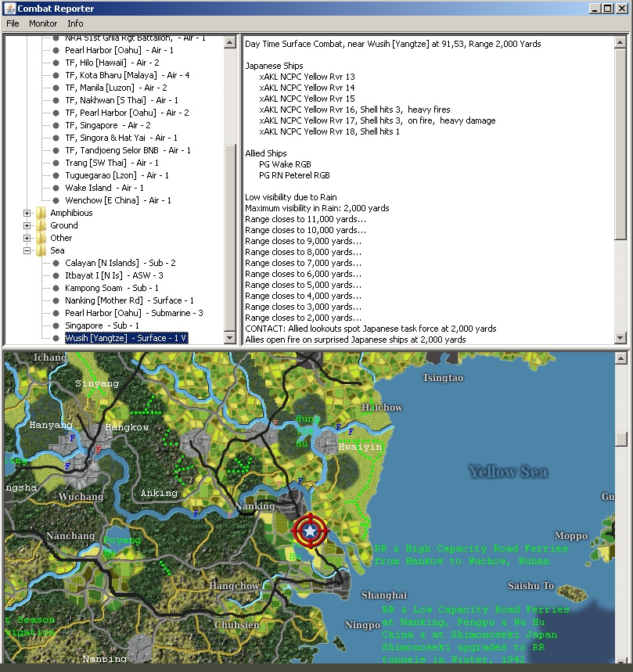Click the tree panel scroll up arrow
The width and height of the screenshot is (633, 672).
click(x=230, y=41)
